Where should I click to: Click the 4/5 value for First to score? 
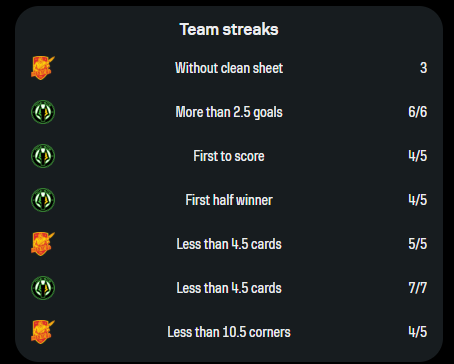(x=417, y=156)
